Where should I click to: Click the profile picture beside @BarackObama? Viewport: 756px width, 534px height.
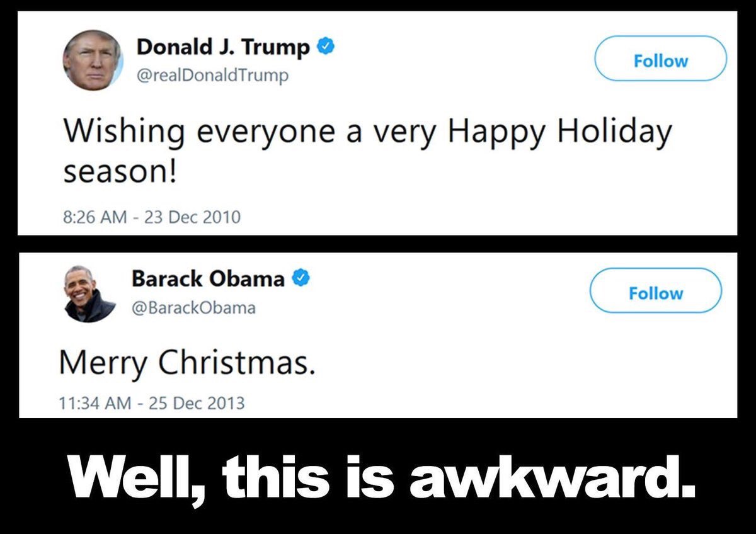pyautogui.click(x=90, y=294)
